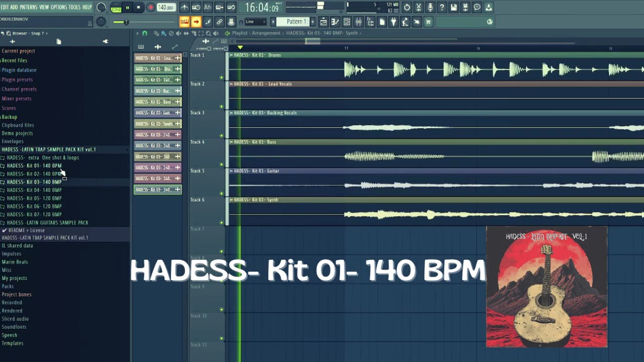The height and width of the screenshot is (362, 644).
Task: Open the VIEW menu
Action: coord(44,7)
